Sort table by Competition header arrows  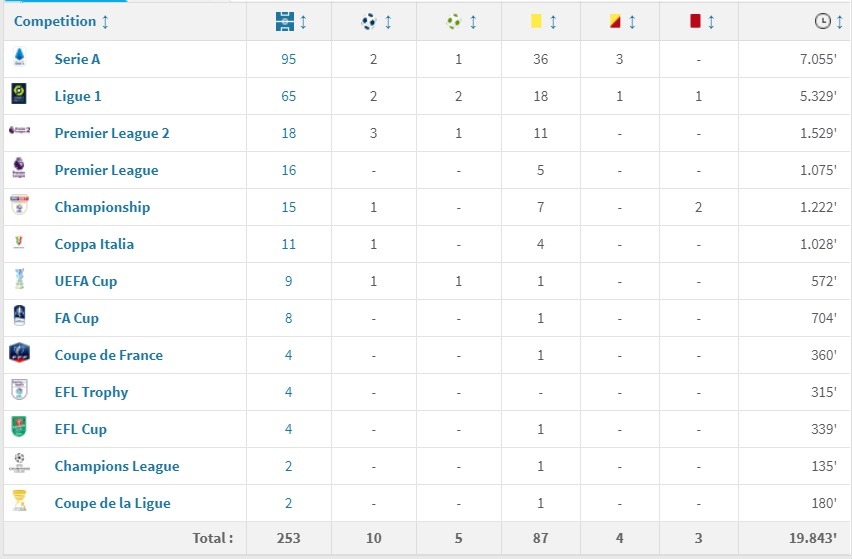(106, 21)
